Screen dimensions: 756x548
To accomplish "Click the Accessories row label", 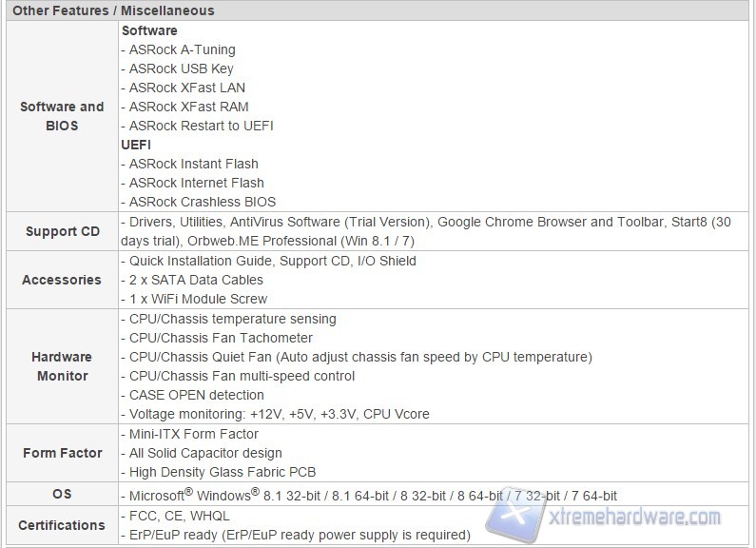I will pyautogui.click(x=62, y=280).
